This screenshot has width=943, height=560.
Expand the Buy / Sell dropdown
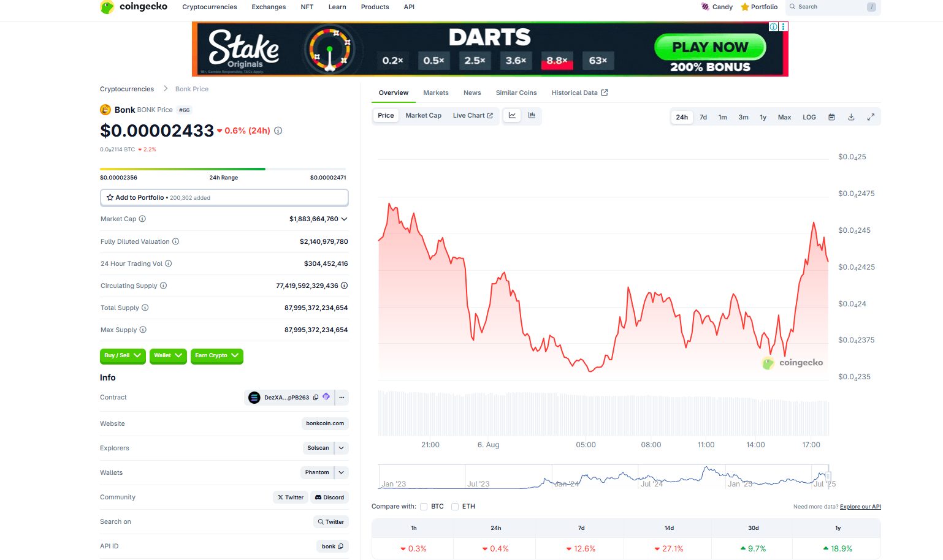(123, 355)
